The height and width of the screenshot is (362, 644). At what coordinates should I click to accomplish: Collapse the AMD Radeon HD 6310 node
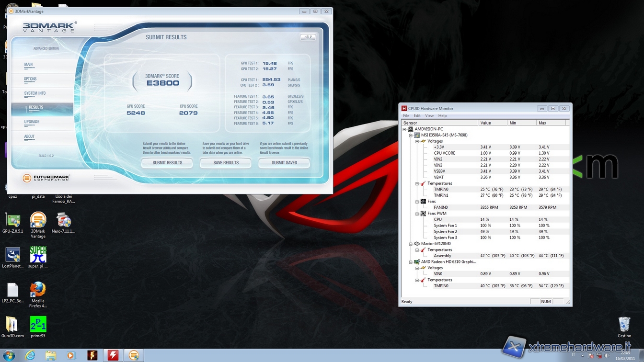tap(411, 262)
